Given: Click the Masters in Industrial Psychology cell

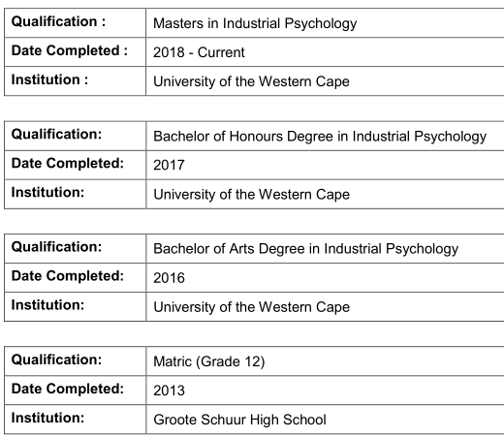Looking at the screenshot, I should point(325,23).
